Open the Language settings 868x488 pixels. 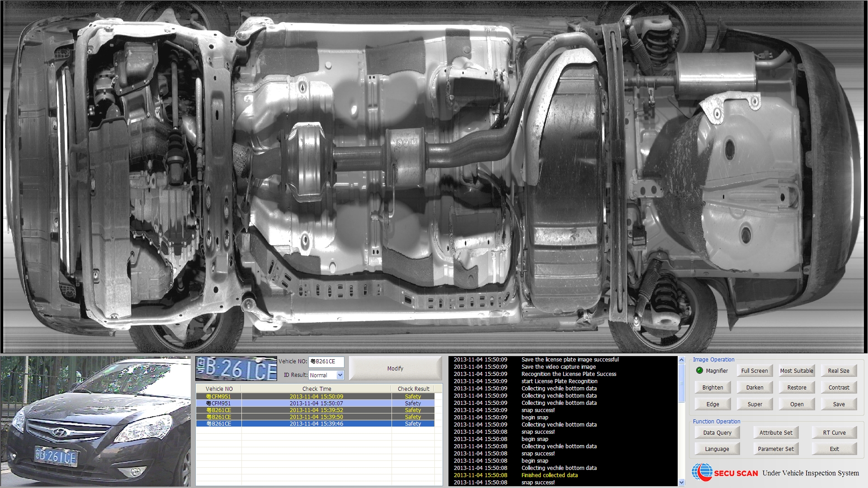tap(717, 449)
